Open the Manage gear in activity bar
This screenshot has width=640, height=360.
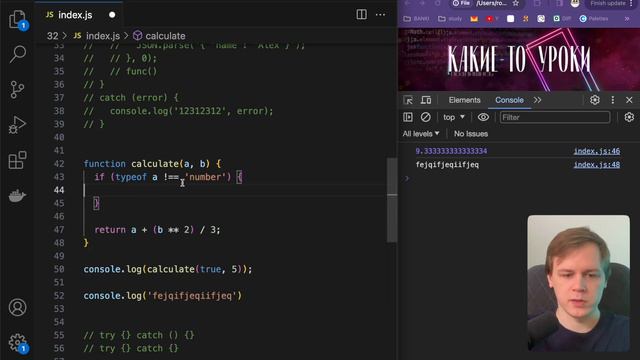(x=18, y=343)
